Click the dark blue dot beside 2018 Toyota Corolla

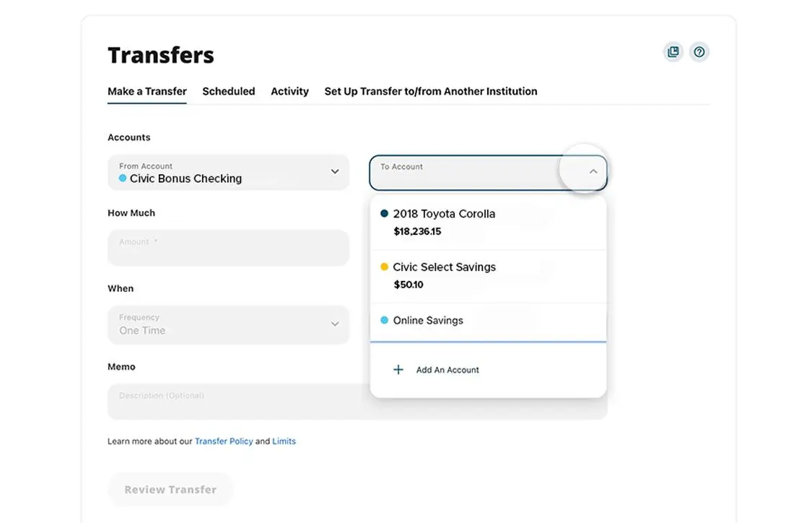pyautogui.click(x=384, y=214)
